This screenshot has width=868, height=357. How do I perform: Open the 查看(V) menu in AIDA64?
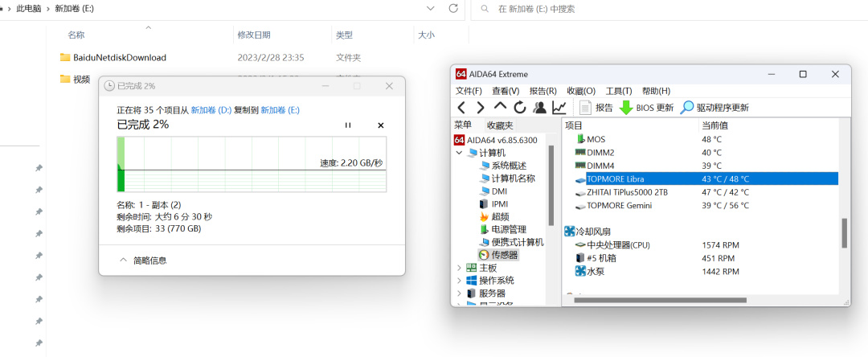point(506,91)
